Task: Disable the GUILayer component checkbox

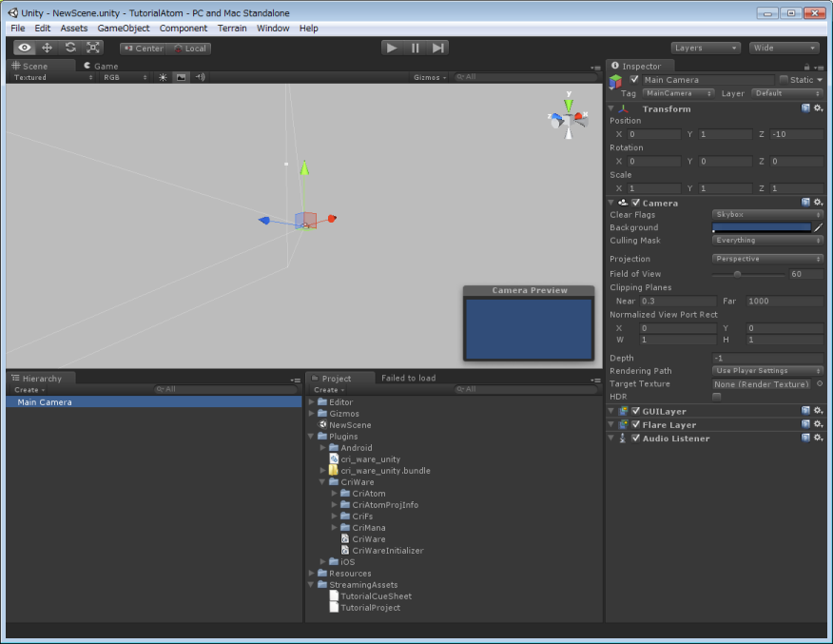Action: [636, 411]
